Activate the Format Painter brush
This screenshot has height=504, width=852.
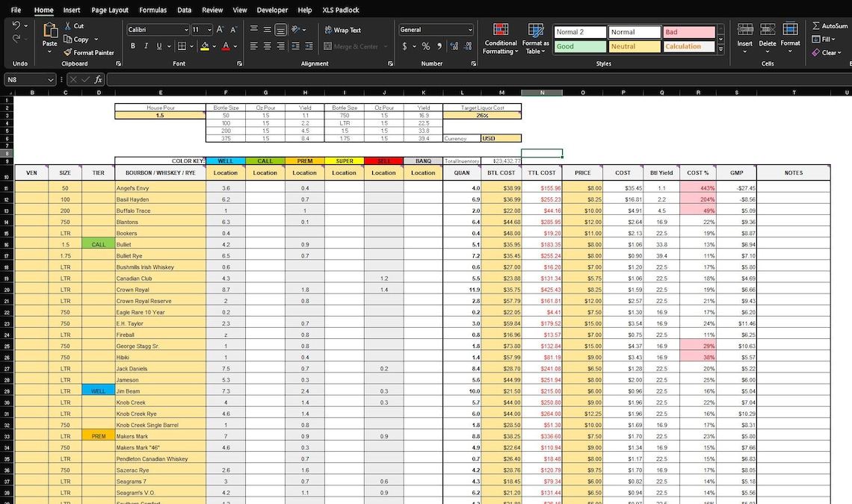[68, 52]
